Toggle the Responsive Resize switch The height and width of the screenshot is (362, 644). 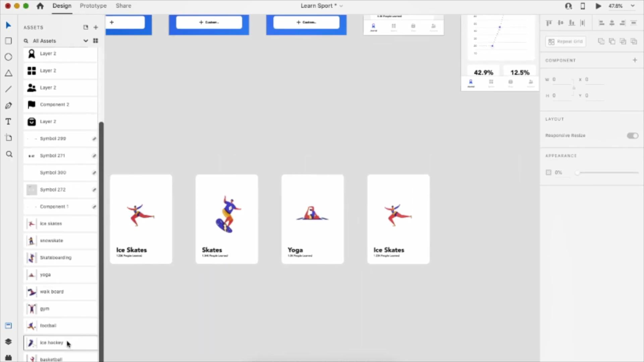tap(632, 136)
